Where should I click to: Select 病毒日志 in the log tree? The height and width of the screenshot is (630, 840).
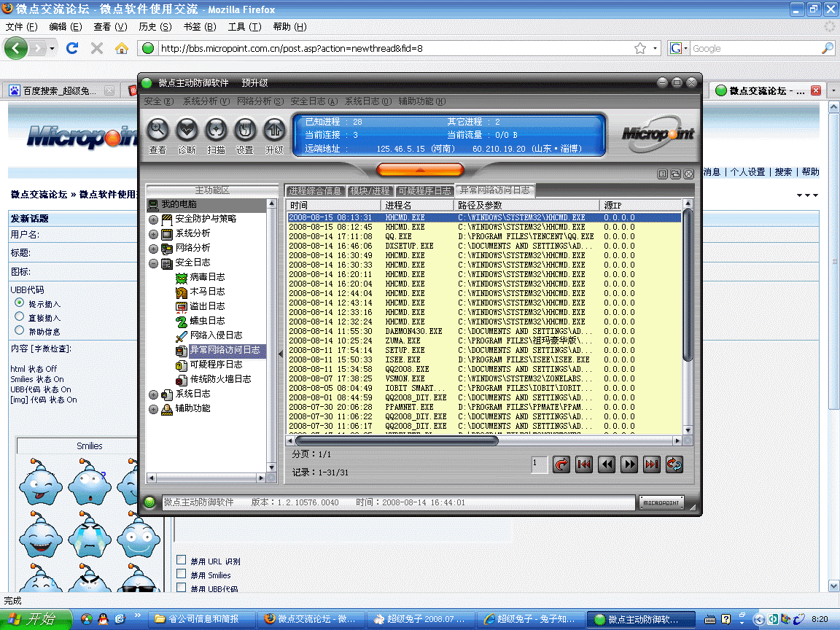pyautogui.click(x=207, y=277)
